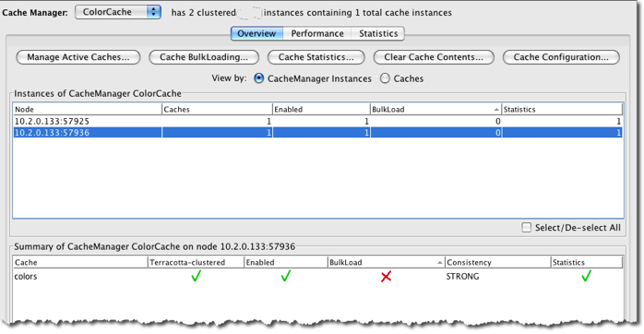The image size is (644, 334).
Task: Open the Cache Manager ColorCache dropdown
Action: 118,12
